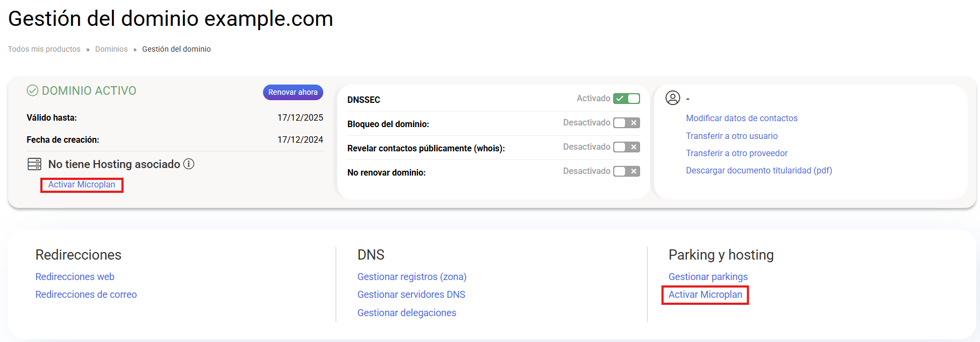The image size is (980, 342).
Task: Click Gestionar parkings link
Action: 708,277
